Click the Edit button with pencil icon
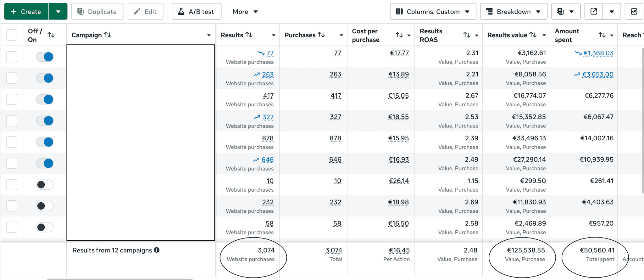 [x=146, y=12]
